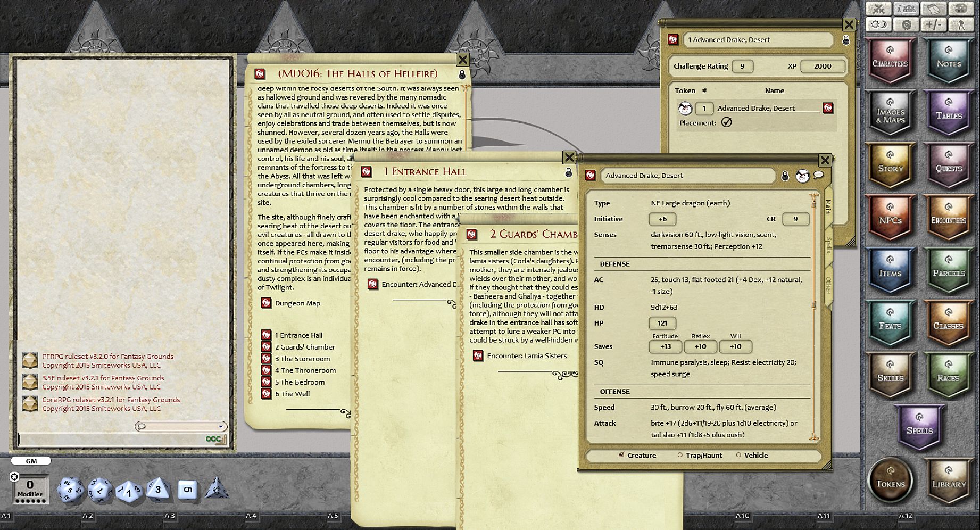980x530 pixels.
Task: Switch to the Main tab of NPC sheet
Action: tap(828, 207)
